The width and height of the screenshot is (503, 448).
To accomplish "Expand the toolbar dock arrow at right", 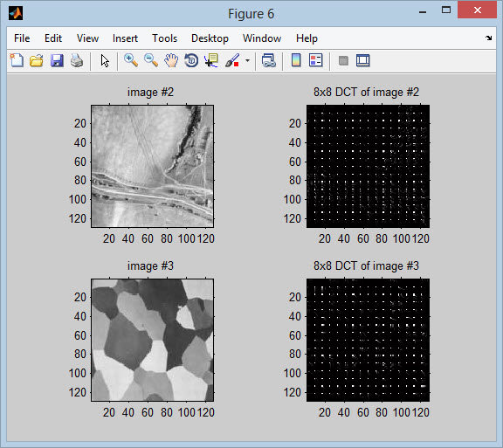I will [488, 38].
